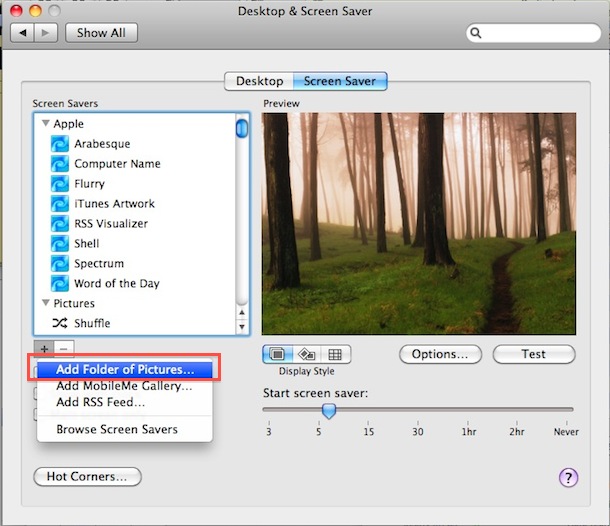
Task: Click the back navigation arrow
Action: [x=24, y=32]
